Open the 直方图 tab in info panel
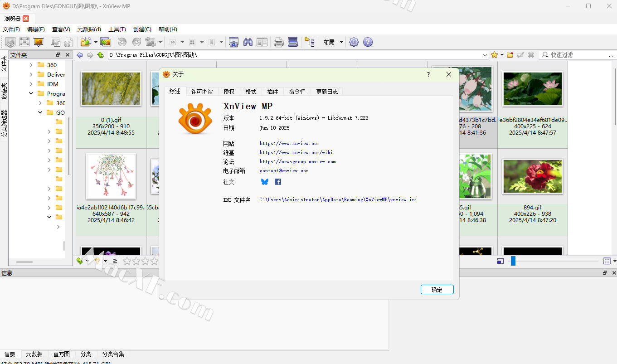 [x=62, y=354]
